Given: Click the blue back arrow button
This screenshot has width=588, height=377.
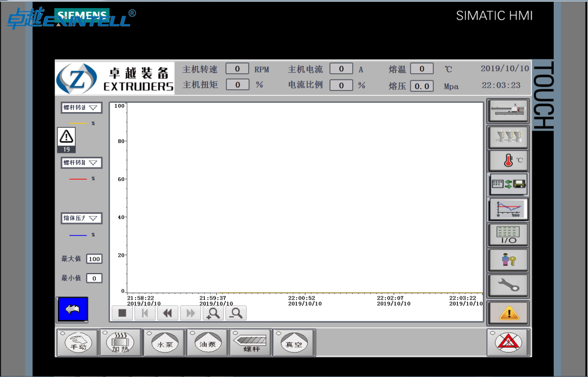Looking at the screenshot, I should [72, 310].
